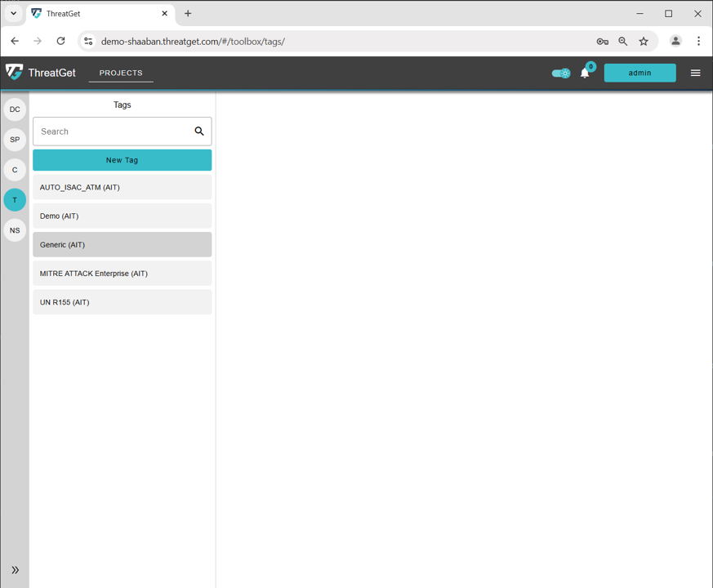
Task: Open the hamburger menu
Action: point(695,73)
